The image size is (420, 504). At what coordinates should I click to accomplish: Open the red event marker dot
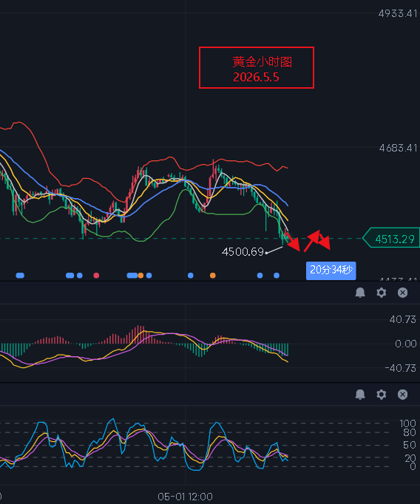click(x=96, y=276)
